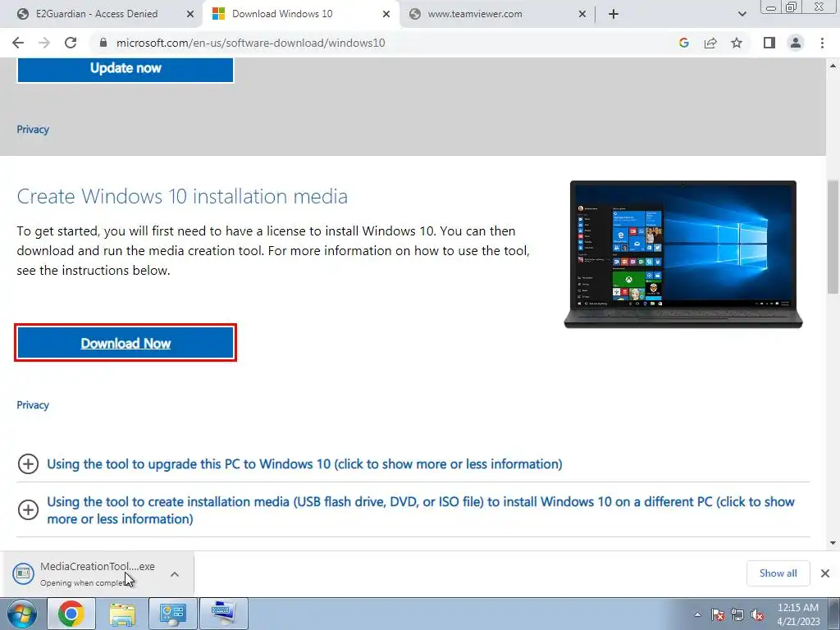Click Action Center flag tray icon
Image resolution: width=840 pixels, height=630 pixels.
(x=718, y=614)
